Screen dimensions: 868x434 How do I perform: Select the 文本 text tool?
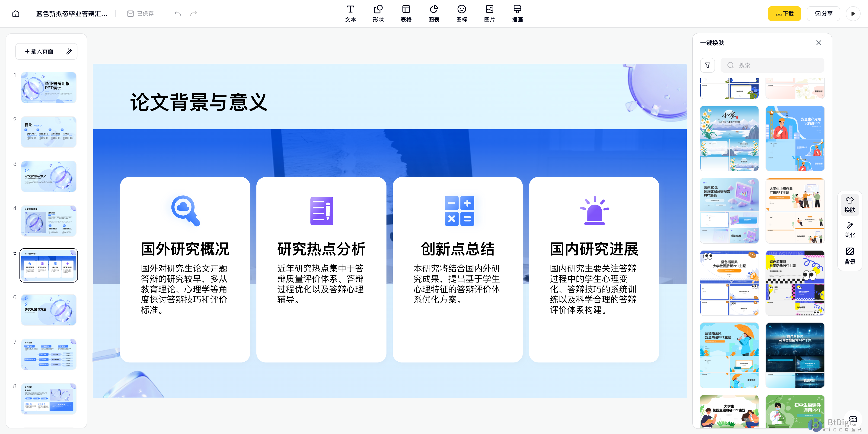[x=350, y=13]
